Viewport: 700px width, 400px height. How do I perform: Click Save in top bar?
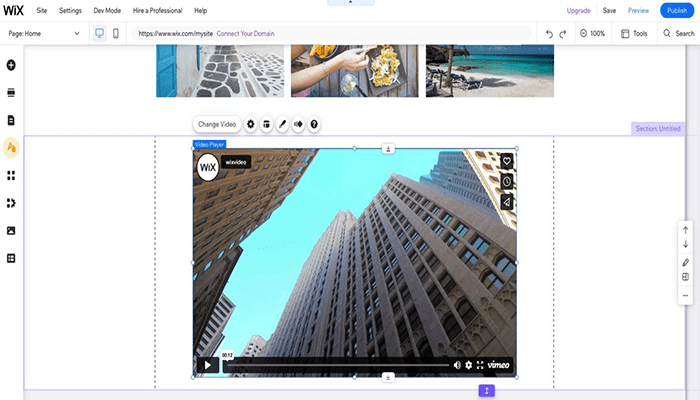pyautogui.click(x=609, y=10)
